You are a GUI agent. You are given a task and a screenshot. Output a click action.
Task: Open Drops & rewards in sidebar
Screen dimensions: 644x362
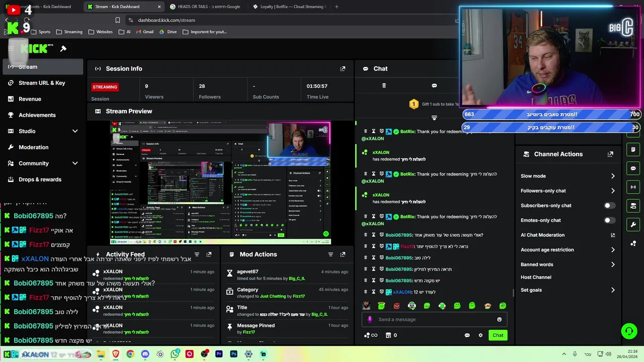(42, 179)
